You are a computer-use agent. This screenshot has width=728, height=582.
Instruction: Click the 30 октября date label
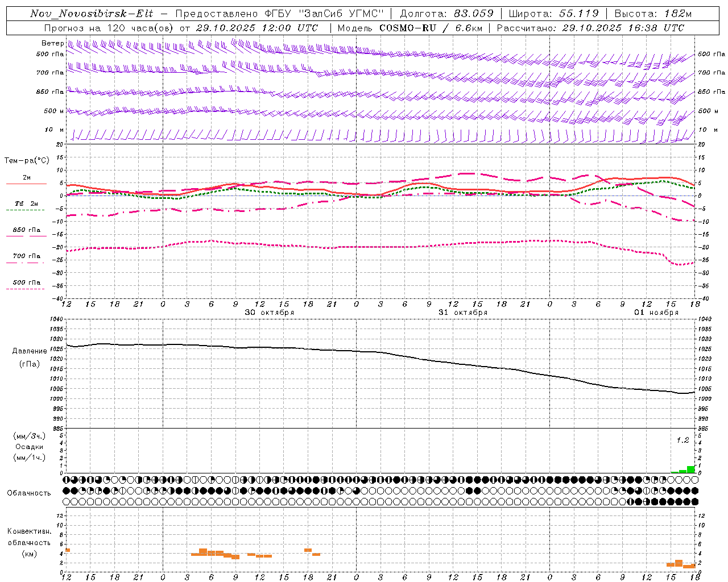(x=270, y=313)
